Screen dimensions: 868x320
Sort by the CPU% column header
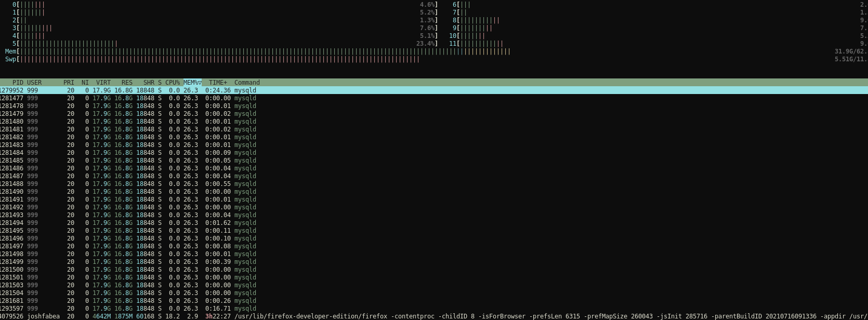173,83
